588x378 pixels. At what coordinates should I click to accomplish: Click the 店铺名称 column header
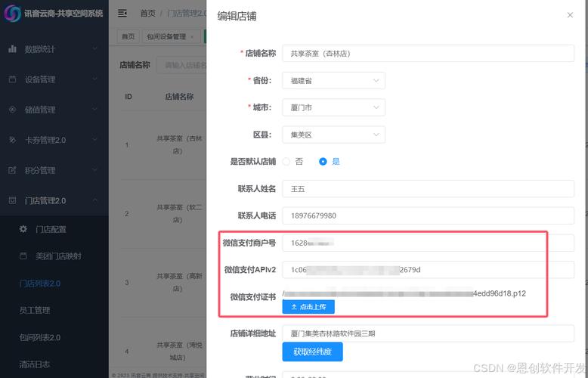pos(179,97)
